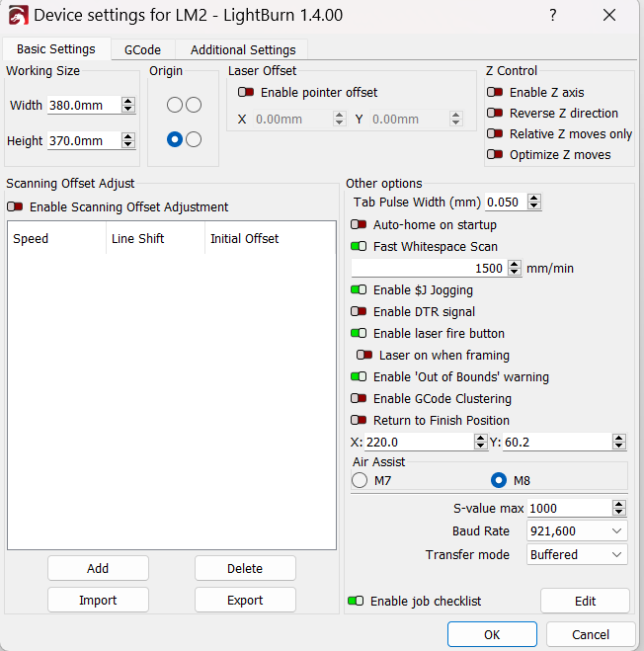Screen dimensions: 644x651
Task: Toggle Reverse Z direction switch
Action: [x=495, y=113]
